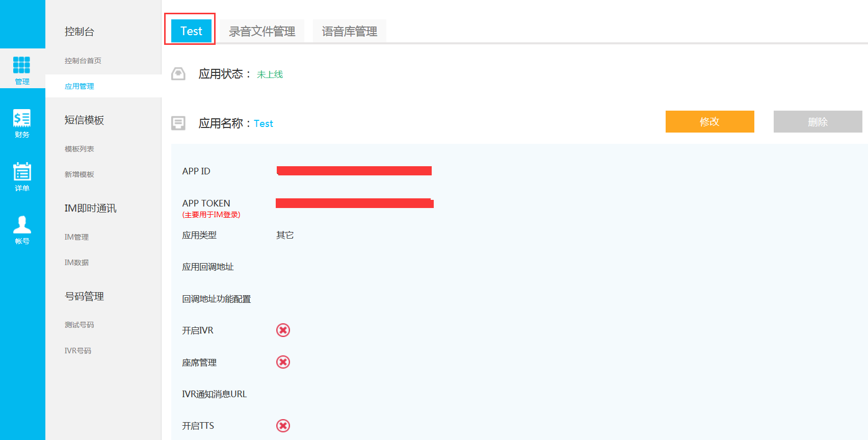The width and height of the screenshot is (868, 440).
Task: Click the red X beside 开启IVR
Action: [283, 330]
